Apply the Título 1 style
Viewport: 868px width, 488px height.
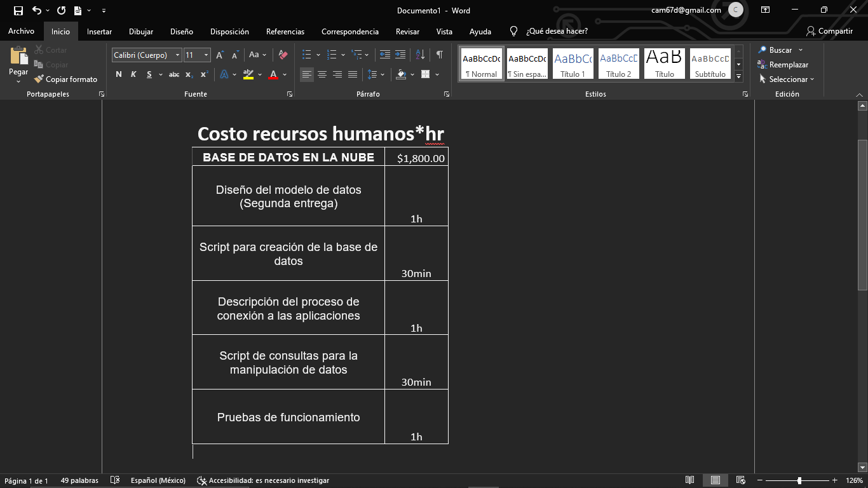coord(573,64)
